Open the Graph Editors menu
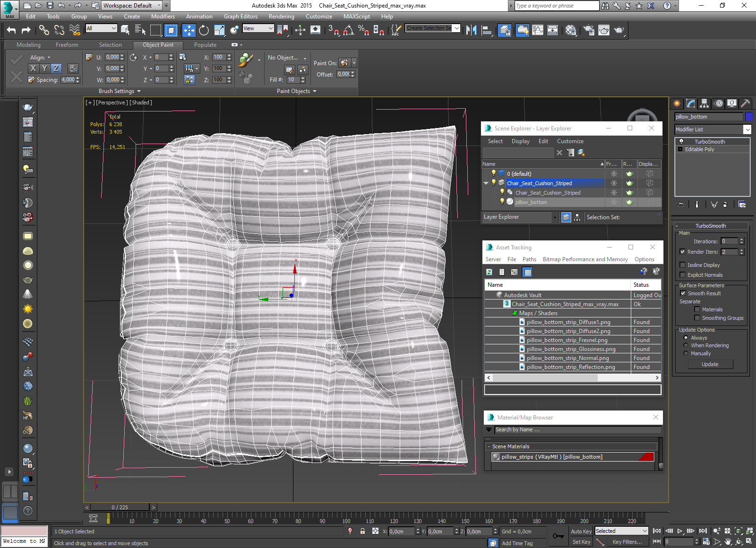The width and height of the screenshot is (756, 548). pos(241,17)
